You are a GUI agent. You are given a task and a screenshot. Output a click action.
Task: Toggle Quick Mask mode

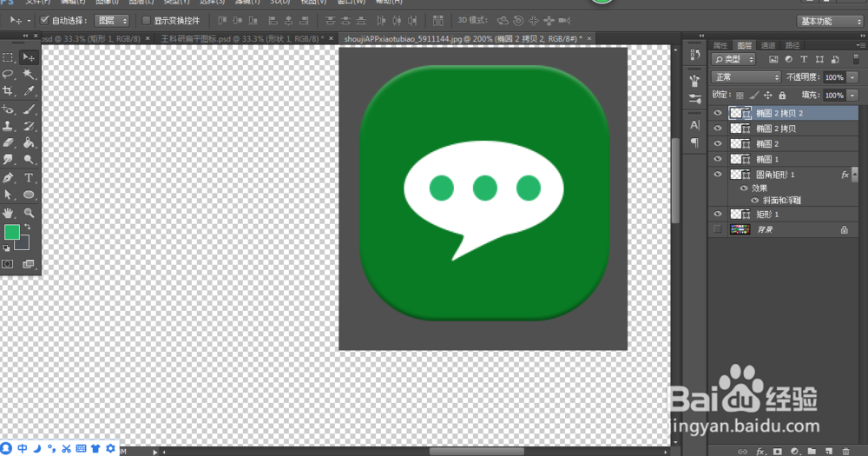tap(8, 264)
